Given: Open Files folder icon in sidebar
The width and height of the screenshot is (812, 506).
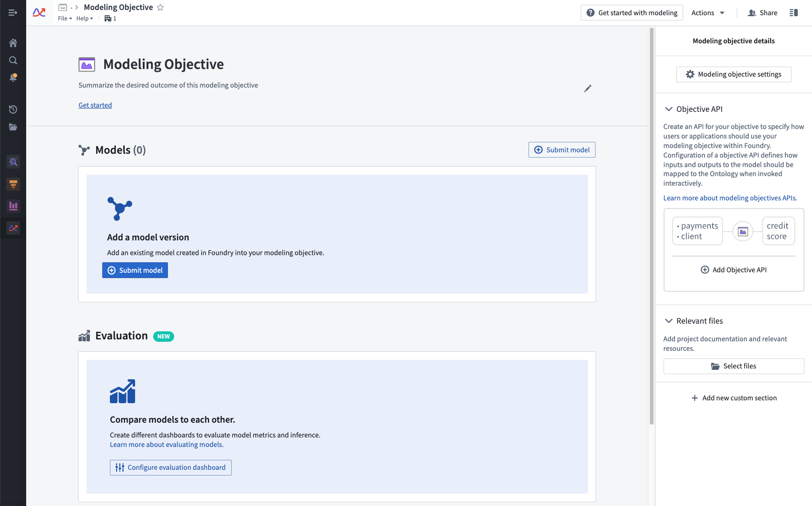Looking at the screenshot, I should point(13,127).
